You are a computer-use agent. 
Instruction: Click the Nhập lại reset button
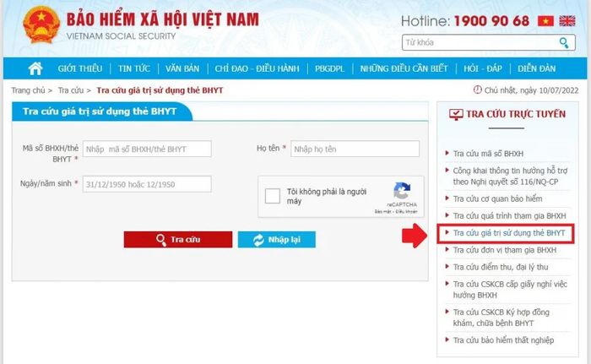pyautogui.click(x=277, y=240)
